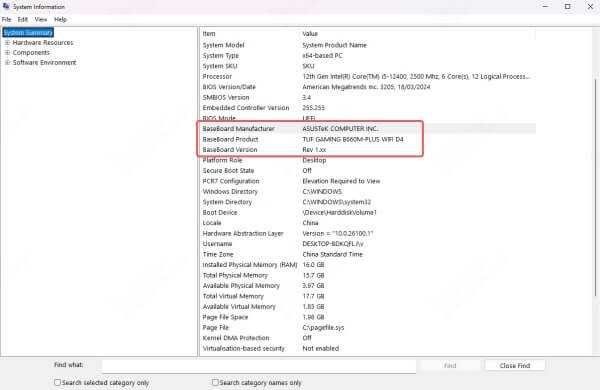Close the System Information window
Image resolution: width=600 pixels, height=390 pixels.
[590, 7]
